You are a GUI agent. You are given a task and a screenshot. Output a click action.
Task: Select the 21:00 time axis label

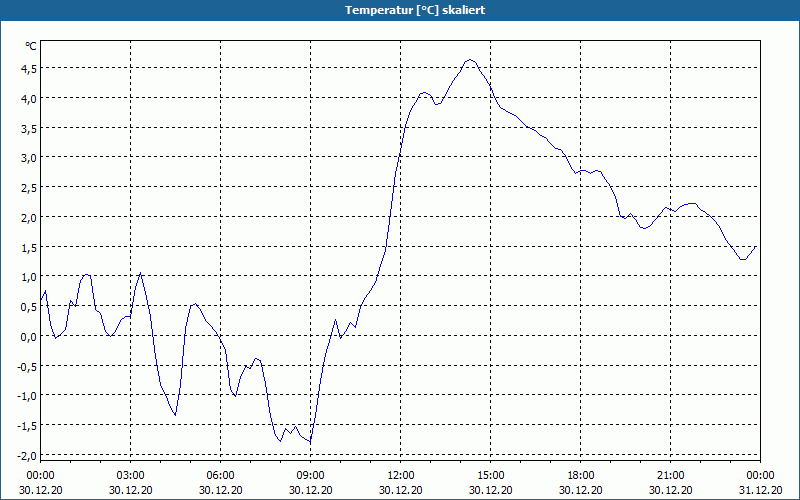click(670, 476)
